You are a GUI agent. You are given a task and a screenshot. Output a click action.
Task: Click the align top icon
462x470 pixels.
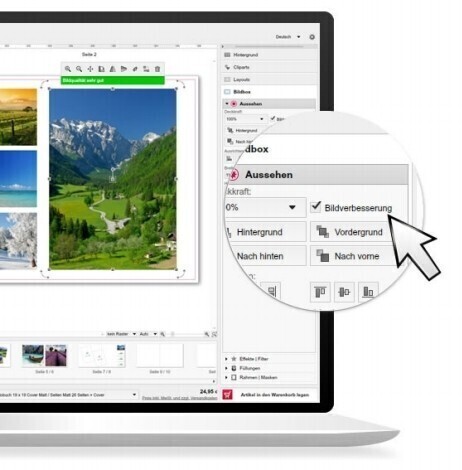[x=320, y=292]
